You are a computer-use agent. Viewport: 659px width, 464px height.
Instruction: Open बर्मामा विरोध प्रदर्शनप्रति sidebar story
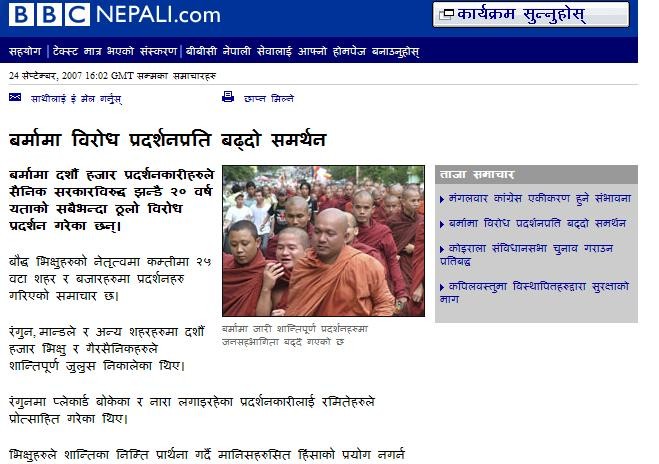[x=537, y=223]
